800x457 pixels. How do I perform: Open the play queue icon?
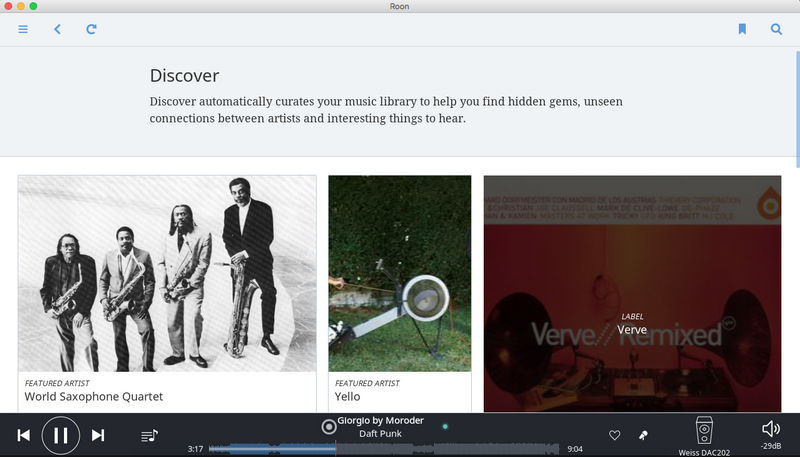149,435
